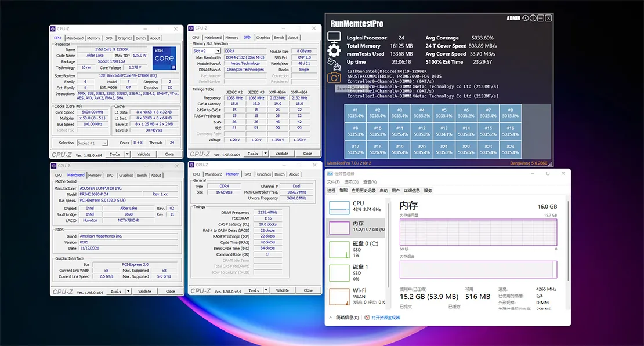Switch to the 启动 tab in Task Manager

(x=383, y=191)
